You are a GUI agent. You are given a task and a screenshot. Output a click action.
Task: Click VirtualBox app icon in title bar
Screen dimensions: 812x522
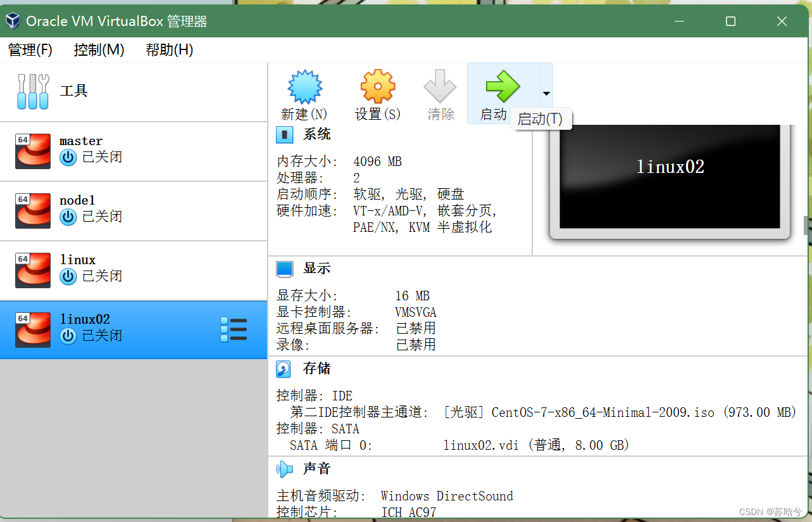[13, 21]
